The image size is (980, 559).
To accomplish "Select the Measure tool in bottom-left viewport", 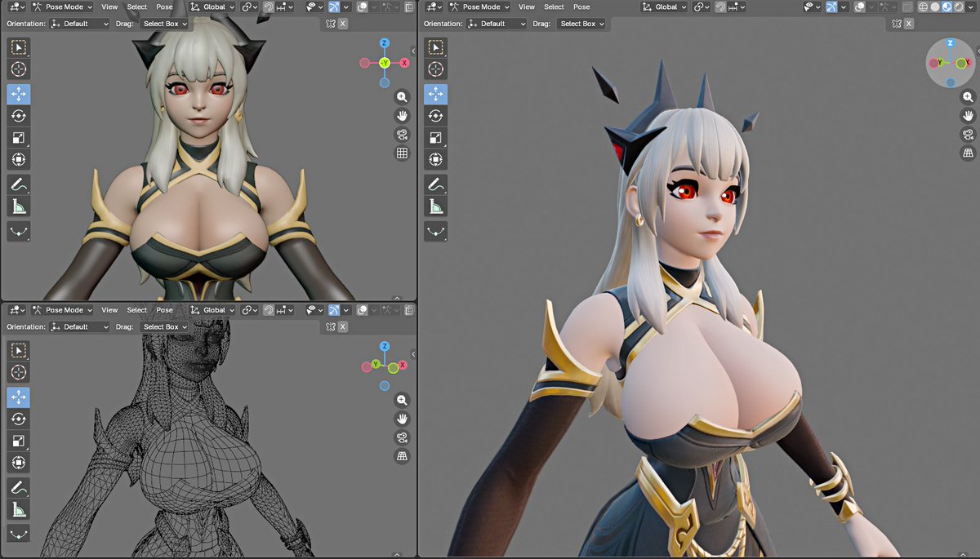I will 19,509.
